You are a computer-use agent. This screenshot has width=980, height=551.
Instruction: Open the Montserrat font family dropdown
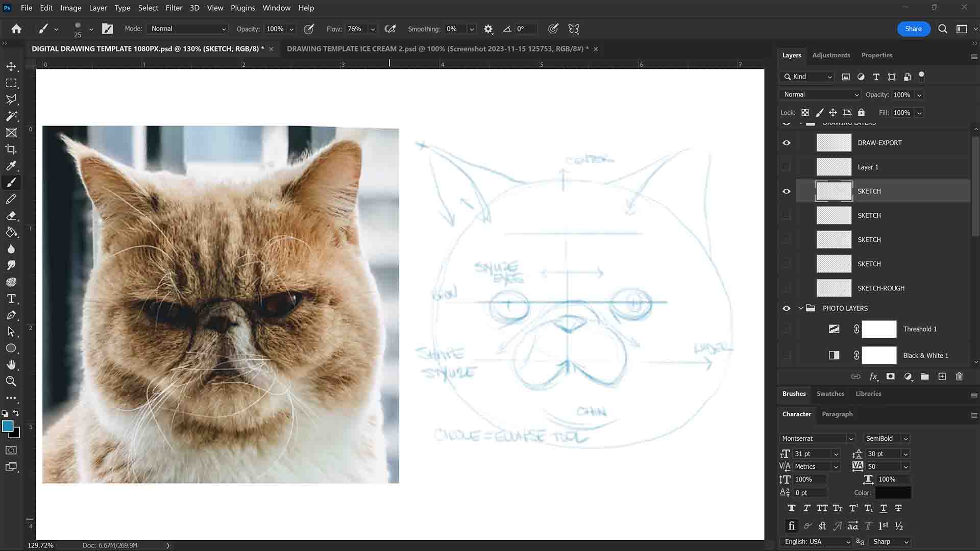[817, 438]
